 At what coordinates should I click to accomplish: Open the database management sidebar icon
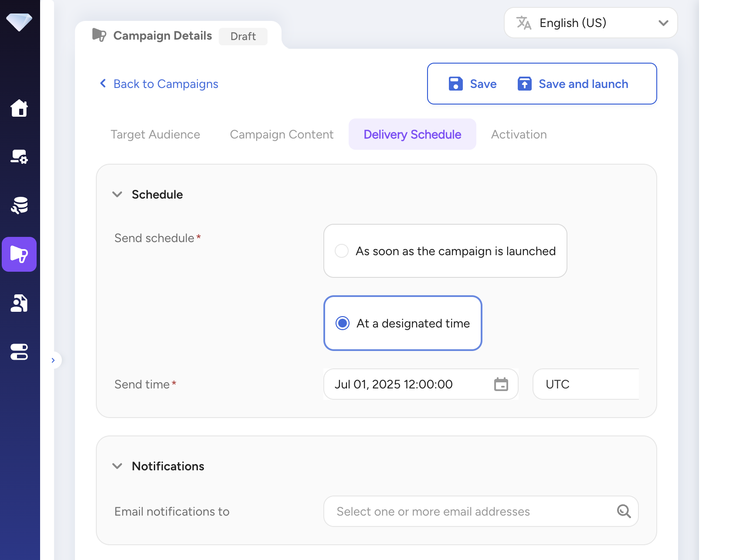(19, 206)
